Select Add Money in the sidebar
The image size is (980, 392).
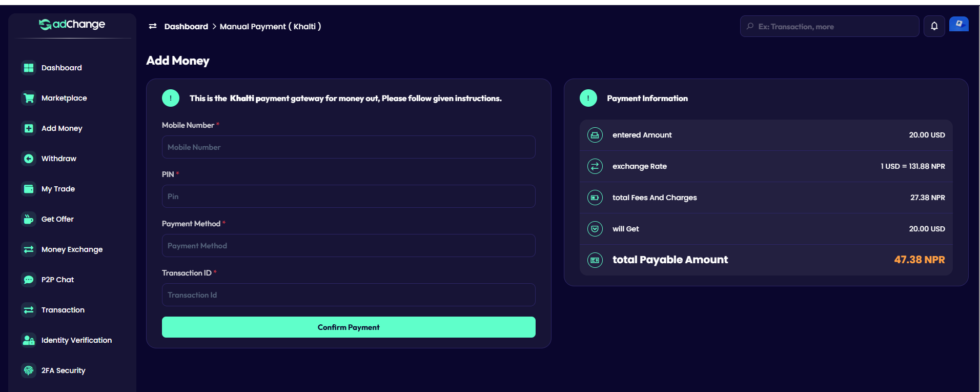pyautogui.click(x=62, y=128)
